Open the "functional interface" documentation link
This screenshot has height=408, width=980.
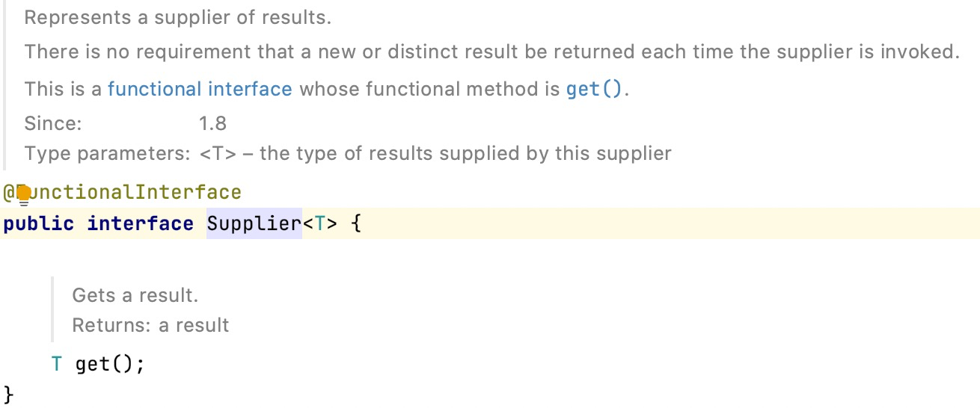[200, 90]
